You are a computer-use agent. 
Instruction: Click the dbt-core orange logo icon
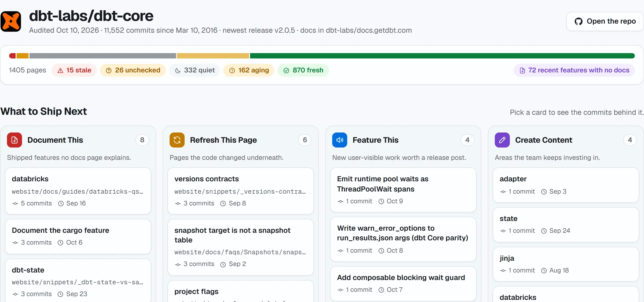[x=11, y=21]
